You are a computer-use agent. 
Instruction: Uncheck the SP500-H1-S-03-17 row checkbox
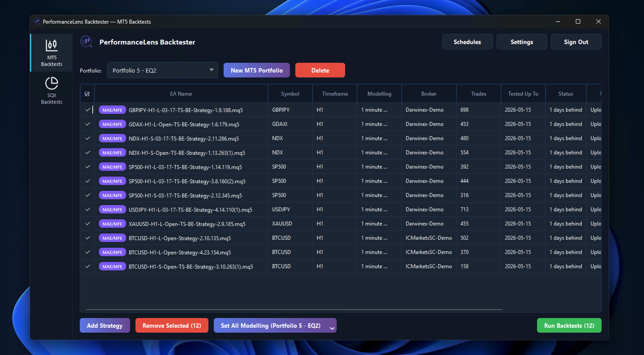pyautogui.click(x=88, y=195)
